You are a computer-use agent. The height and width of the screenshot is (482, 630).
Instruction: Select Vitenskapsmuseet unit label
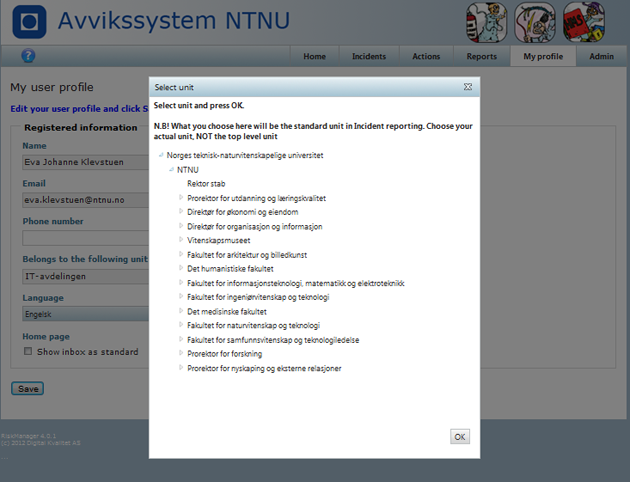pos(219,240)
